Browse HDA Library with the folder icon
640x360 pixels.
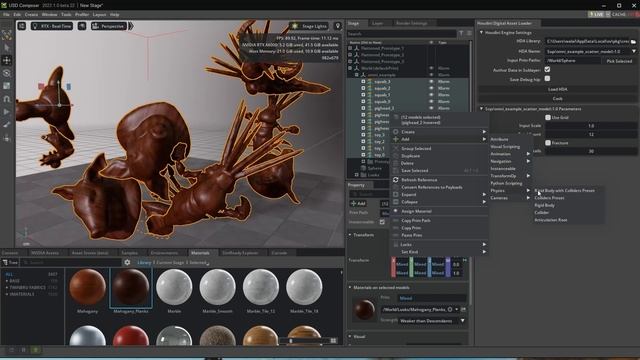point(633,42)
